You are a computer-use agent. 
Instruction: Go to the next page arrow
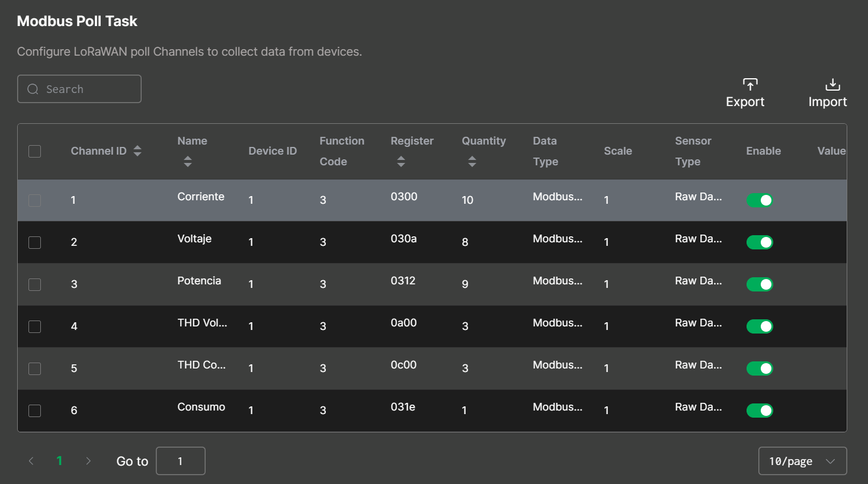coord(88,461)
